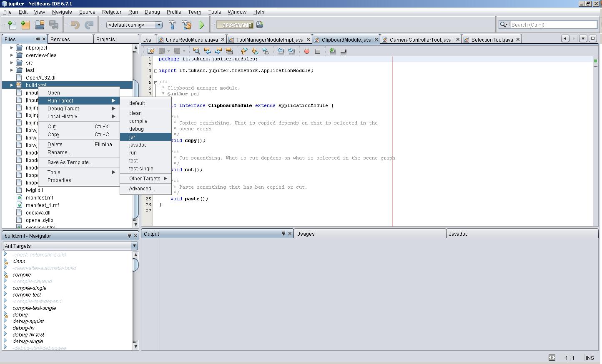Click Delete in the context menu

79,144
